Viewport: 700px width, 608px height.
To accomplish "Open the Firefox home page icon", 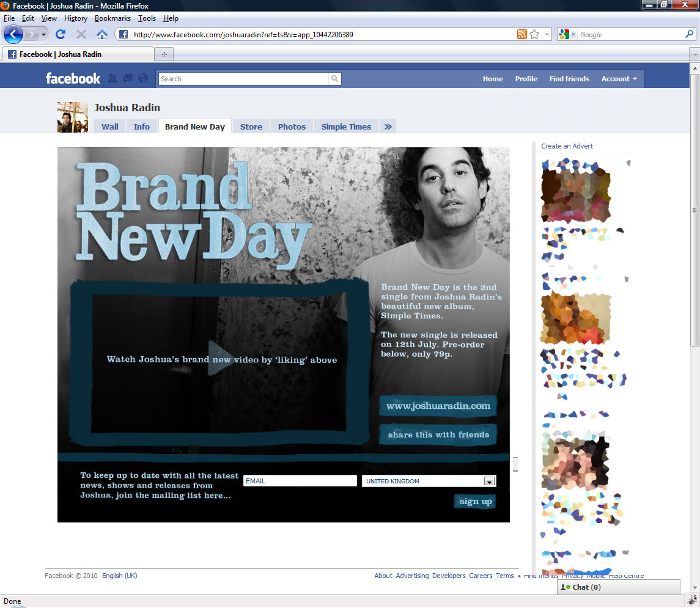I will [101, 34].
